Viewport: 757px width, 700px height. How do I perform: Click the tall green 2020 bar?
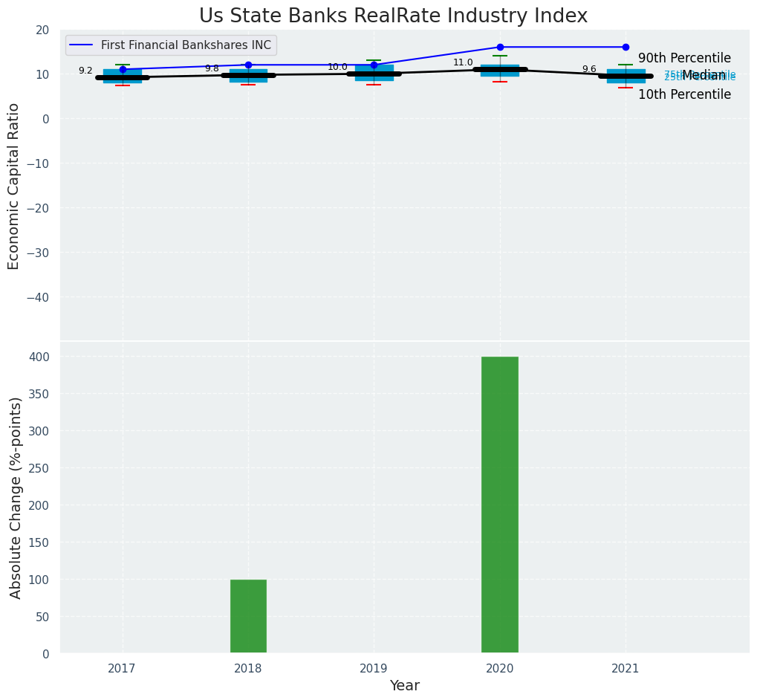[500, 505]
